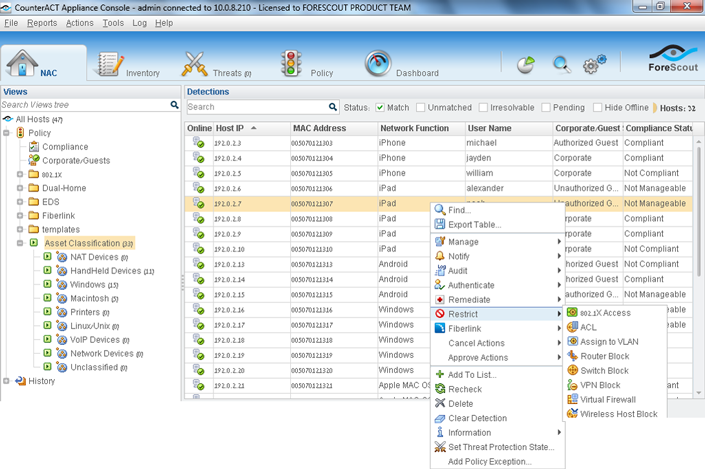Expand the History tree node

click(7, 381)
